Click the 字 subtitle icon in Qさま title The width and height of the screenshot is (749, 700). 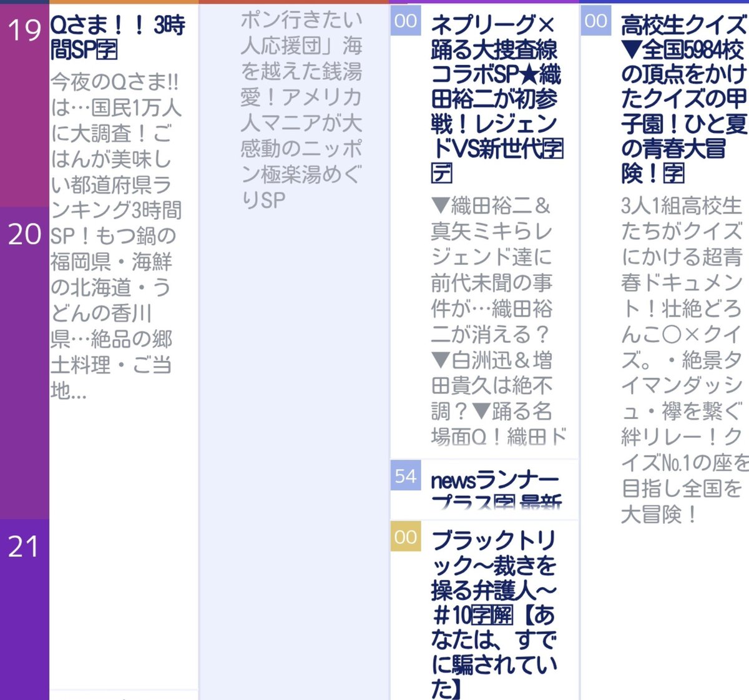tap(107, 50)
